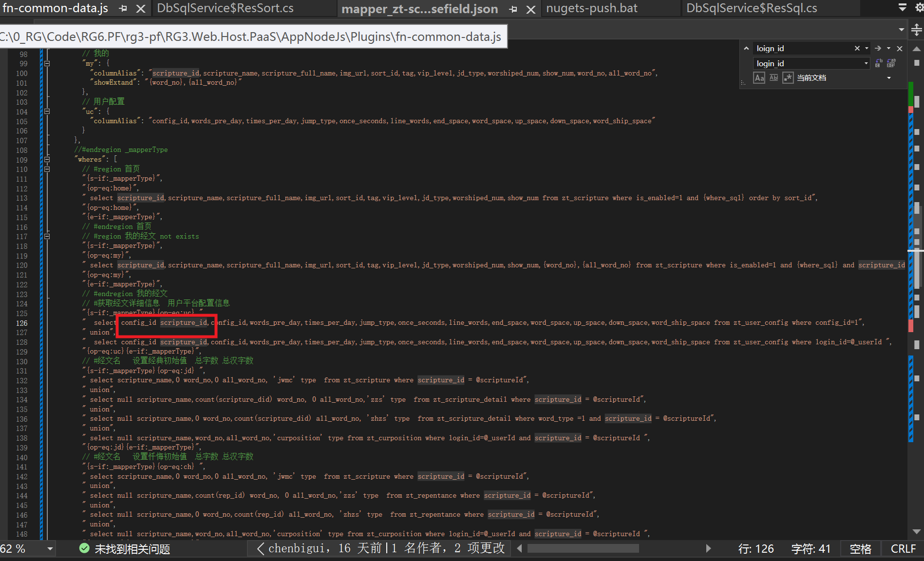Click the green no-issues check icon
Viewport: 924px width, 561px height.
(84, 548)
